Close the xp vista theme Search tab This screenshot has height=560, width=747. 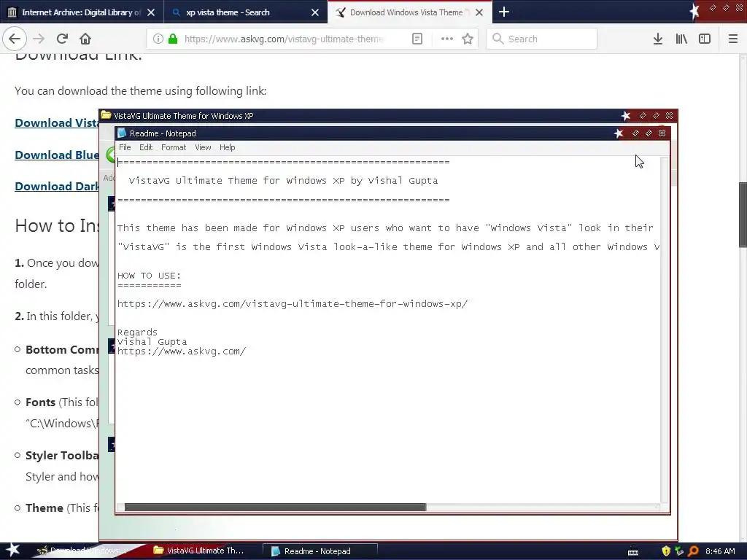pos(315,12)
